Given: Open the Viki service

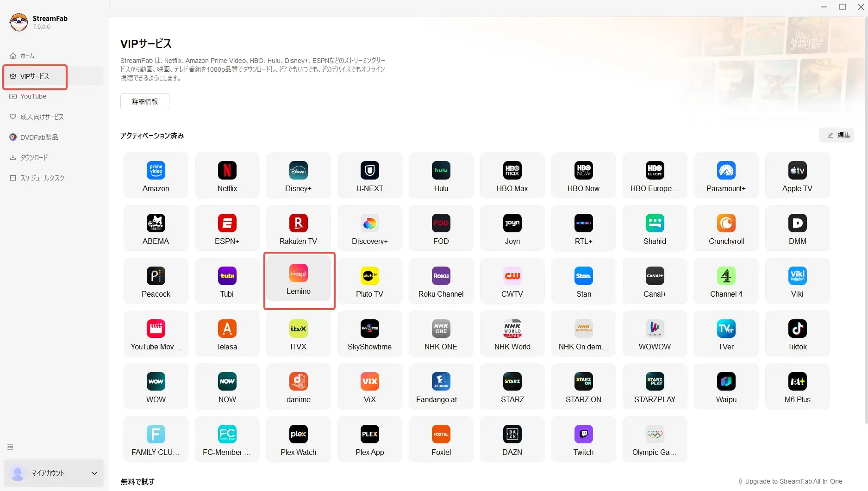Looking at the screenshot, I should (798, 281).
